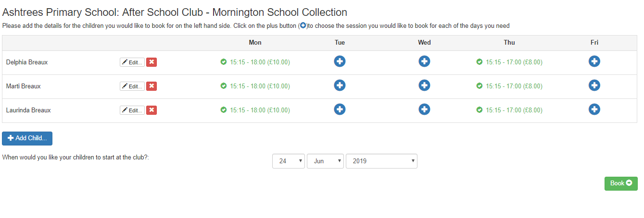Add Tuesday session for Delphia Breaux
The height and width of the screenshot is (218, 644).
click(340, 61)
